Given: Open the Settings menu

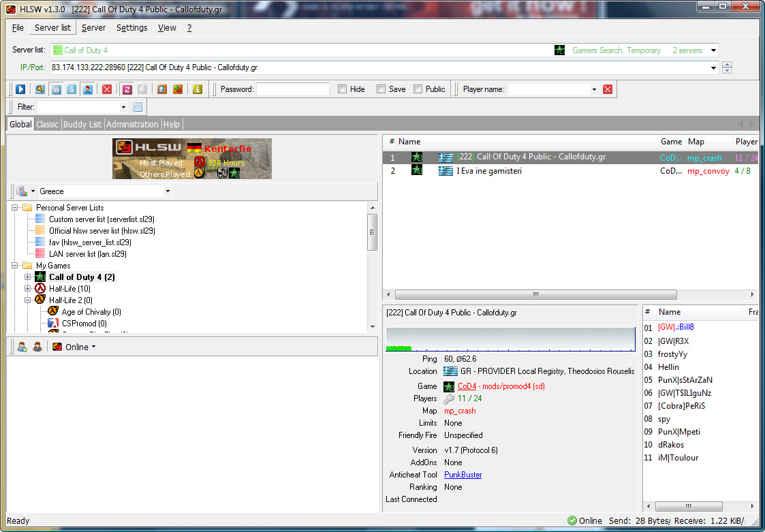Looking at the screenshot, I should coord(131,28).
